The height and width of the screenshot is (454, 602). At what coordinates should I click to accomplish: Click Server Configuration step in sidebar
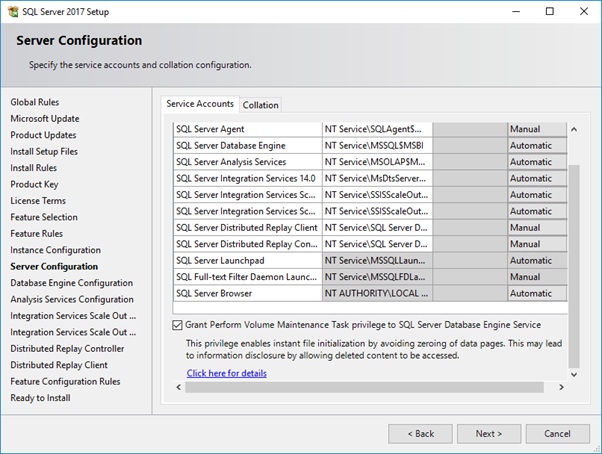[54, 266]
